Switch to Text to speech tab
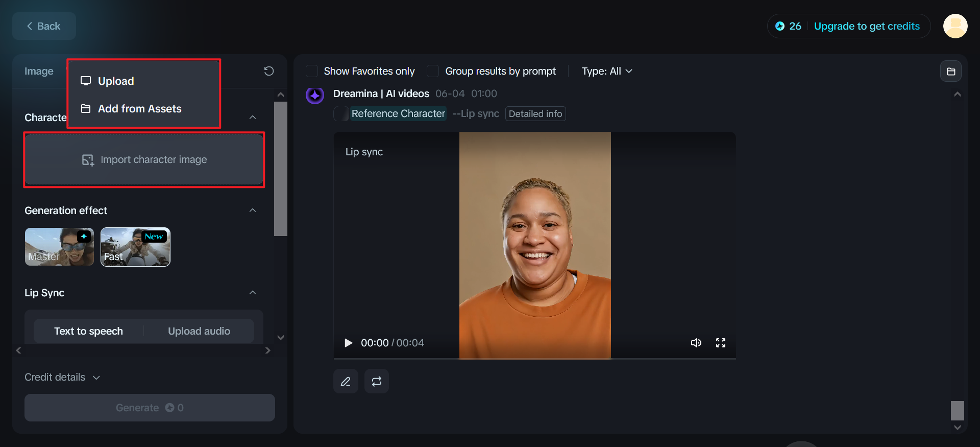The width and height of the screenshot is (980, 447). 88,331
